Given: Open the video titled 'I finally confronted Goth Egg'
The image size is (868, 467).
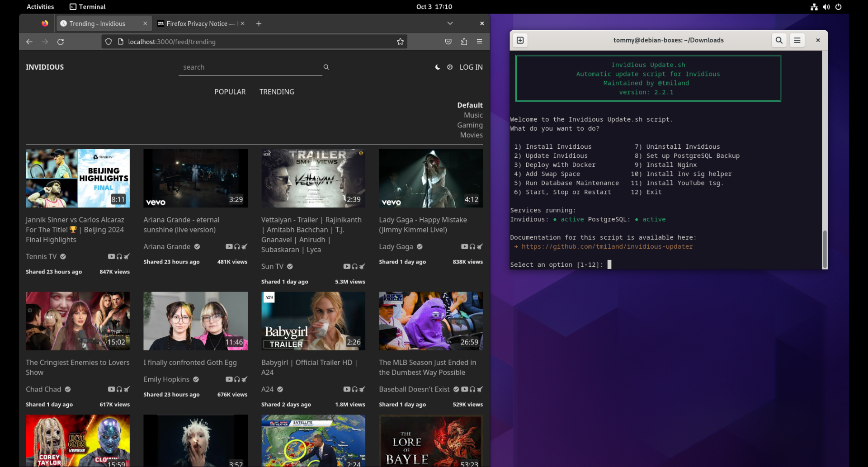Looking at the screenshot, I should [x=190, y=363].
